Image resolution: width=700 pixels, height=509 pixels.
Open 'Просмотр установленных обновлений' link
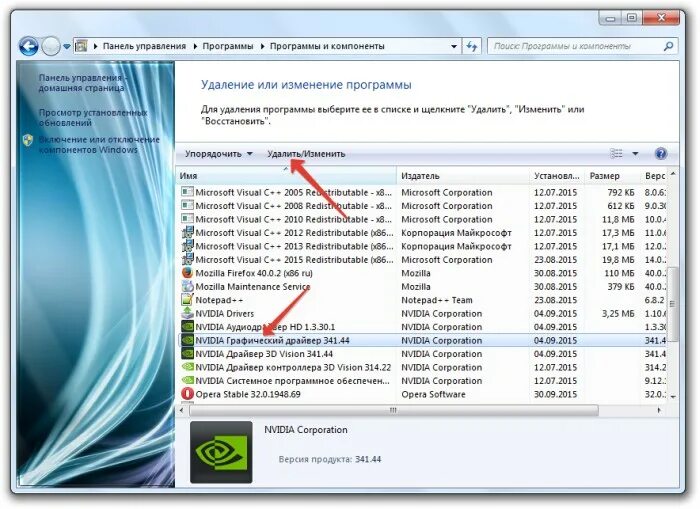point(93,117)
